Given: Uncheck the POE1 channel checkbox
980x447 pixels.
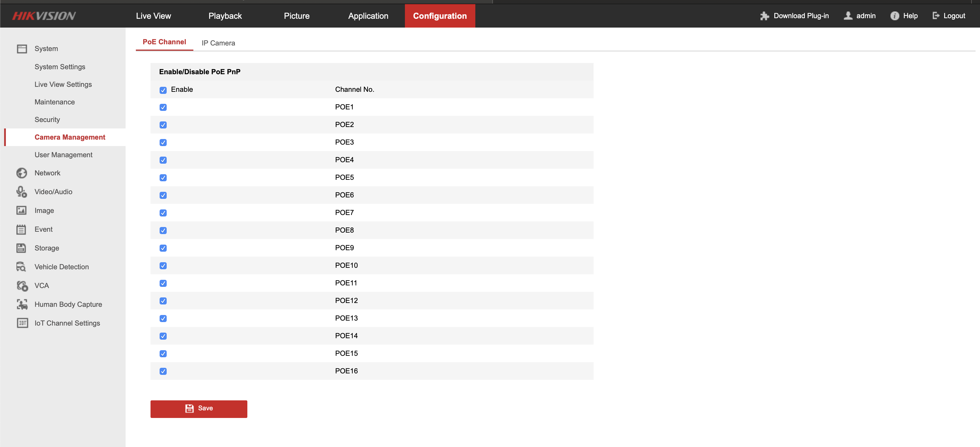Looking at the screenshot, I should [163, 107].
